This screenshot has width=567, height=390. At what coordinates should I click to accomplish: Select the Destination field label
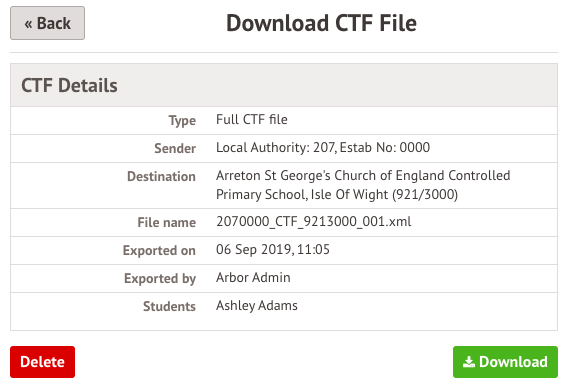point(161,176)
